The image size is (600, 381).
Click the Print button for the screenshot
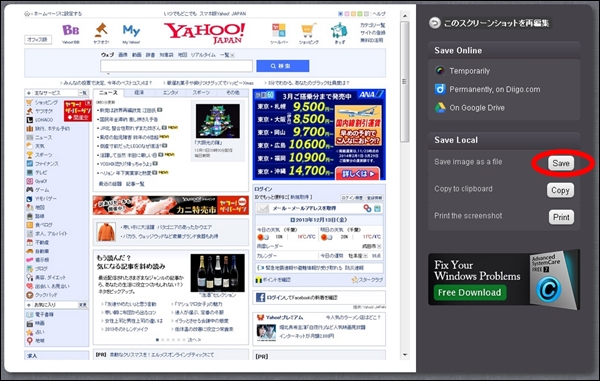[x=561, y=217]
